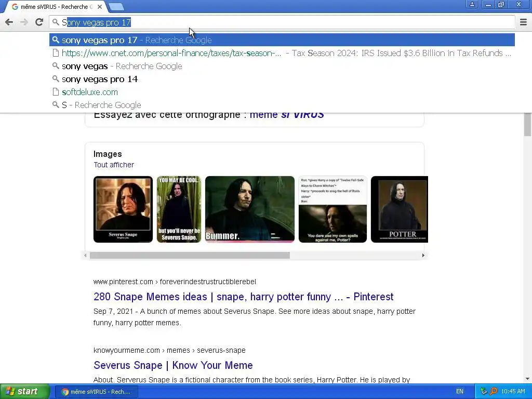Open a new tab with the new-tab button
The image size is (532, 399).
[117, 7]
